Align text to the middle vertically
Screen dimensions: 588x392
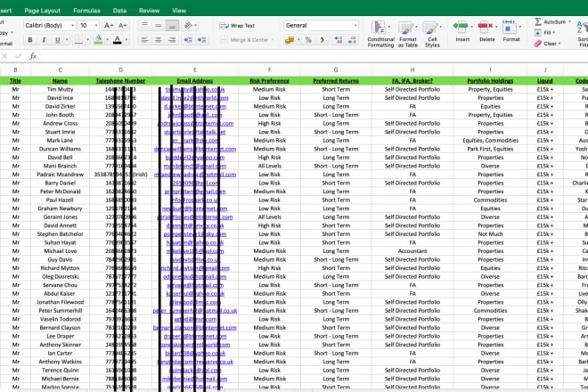159,26
